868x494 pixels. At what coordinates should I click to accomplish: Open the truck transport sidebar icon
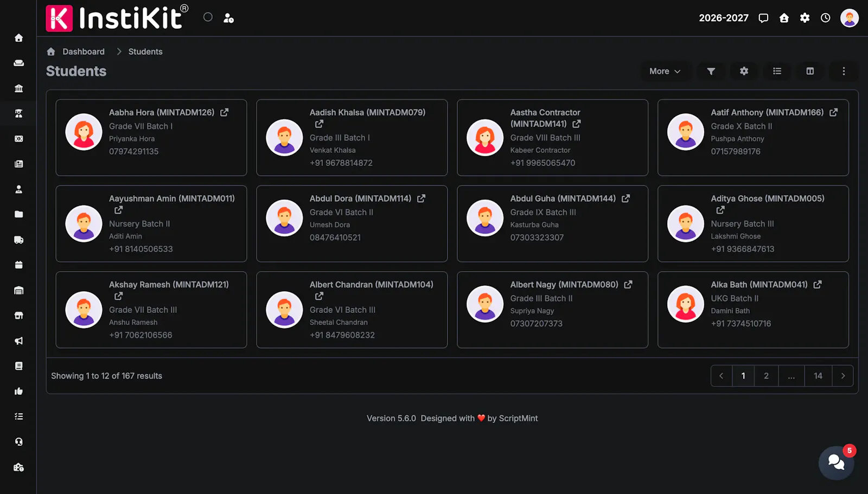click(19, 240)
